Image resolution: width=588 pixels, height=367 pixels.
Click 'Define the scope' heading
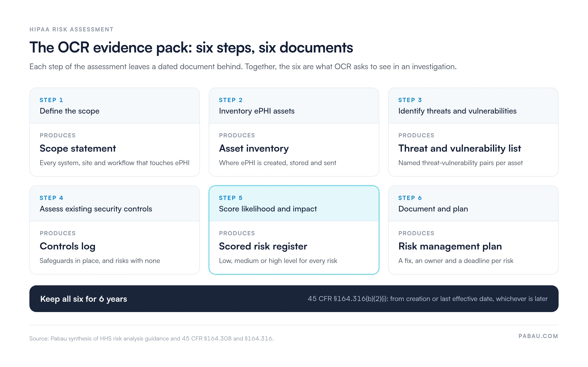coord(70,111)
